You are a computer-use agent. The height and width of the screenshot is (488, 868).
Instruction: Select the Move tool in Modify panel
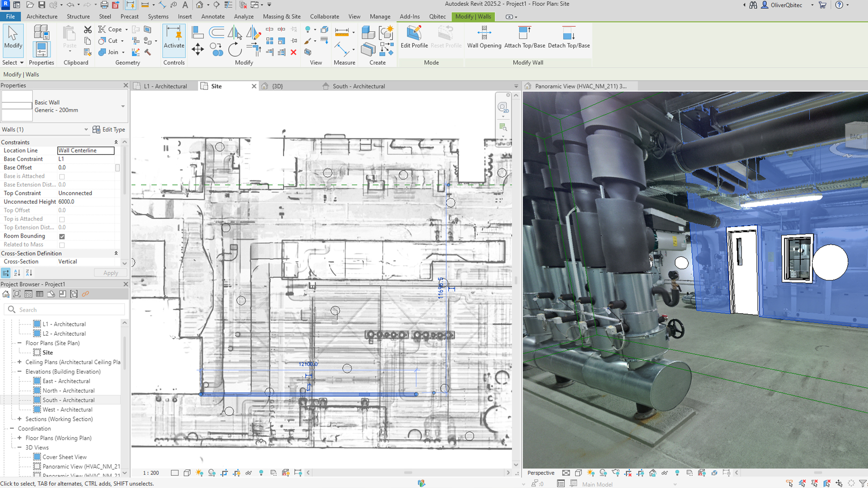[198, 49]
